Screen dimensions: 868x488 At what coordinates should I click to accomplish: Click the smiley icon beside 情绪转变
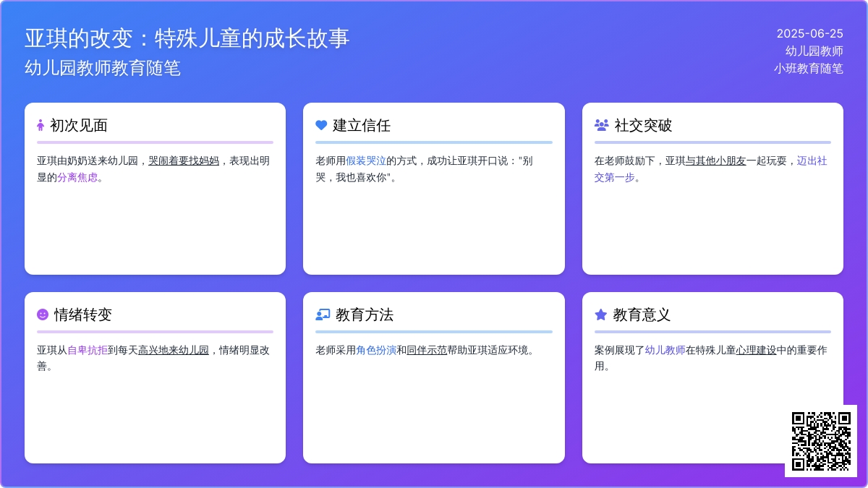(43, 314)
